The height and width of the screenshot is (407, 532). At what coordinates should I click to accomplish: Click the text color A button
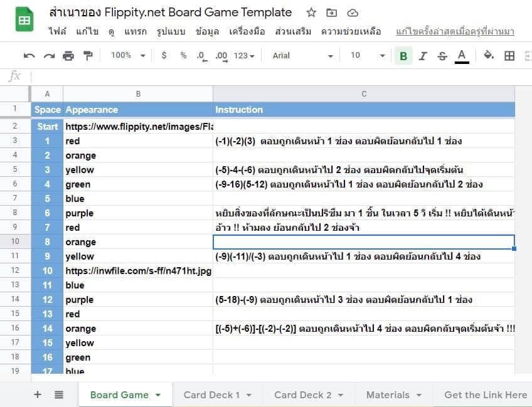pyautogui.click(x=462, y=56)
